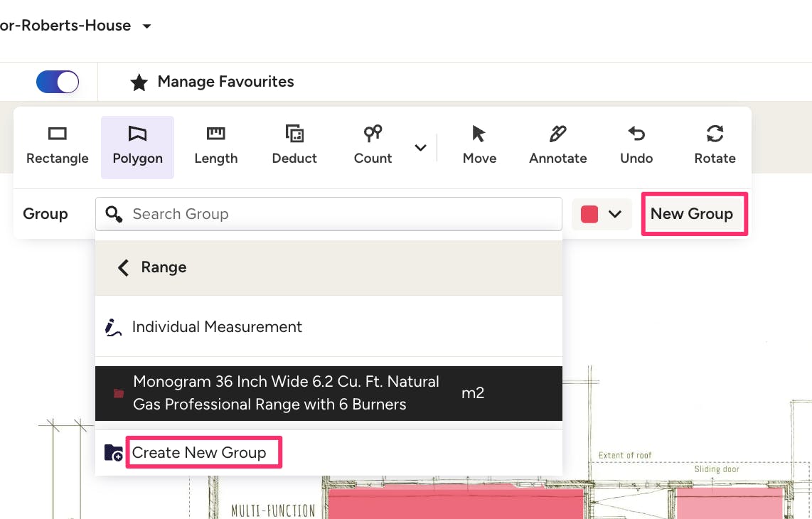Select the Rectangle measurement tool
Image resolution: width=812 pixels, height=519 pixels.
[57, 146]
